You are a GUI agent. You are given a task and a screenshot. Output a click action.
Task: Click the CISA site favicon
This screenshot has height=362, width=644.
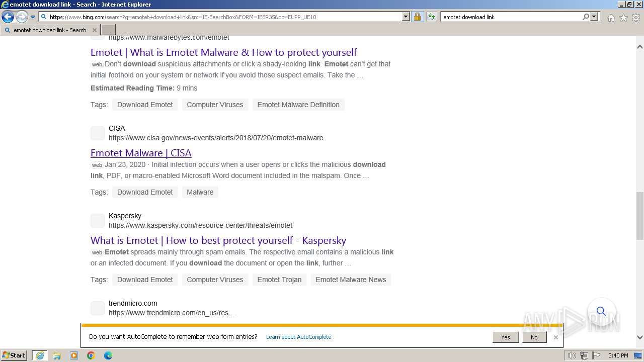point(98,133)
